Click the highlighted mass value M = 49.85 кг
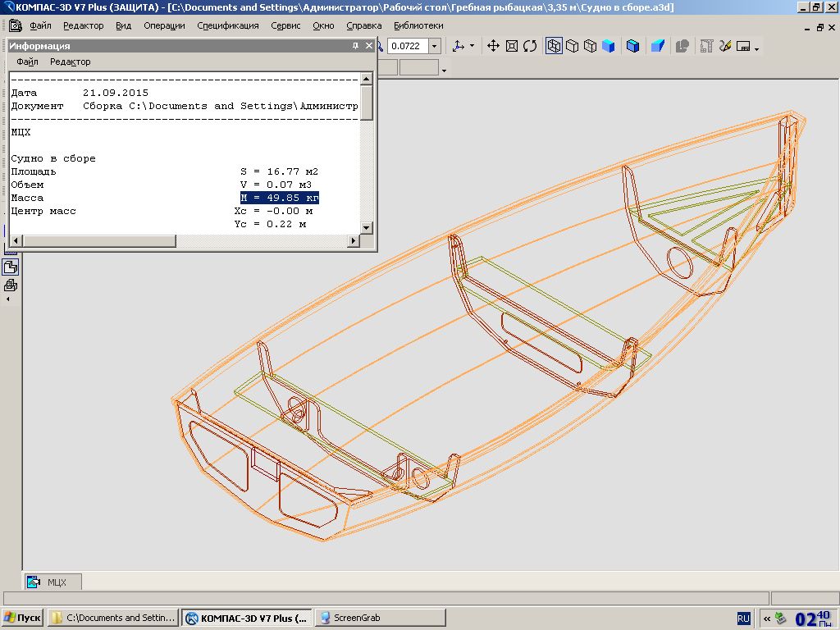The width and height of the screenshot is (840, 630). click(279, 198)
